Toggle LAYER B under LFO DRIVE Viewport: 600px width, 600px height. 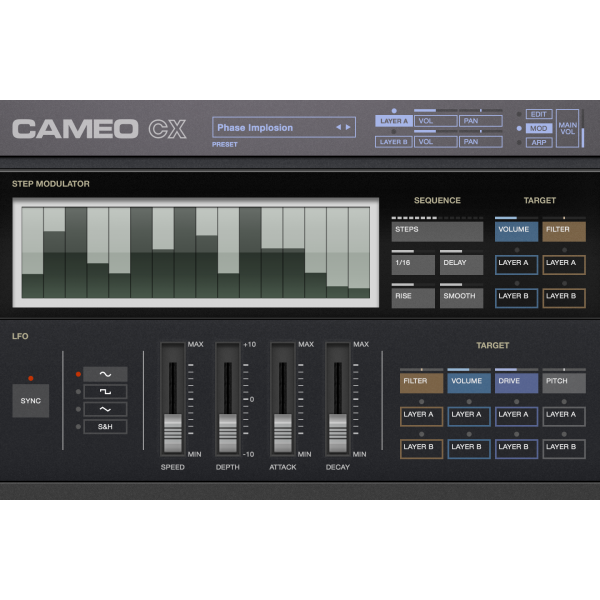click(516, 449)
